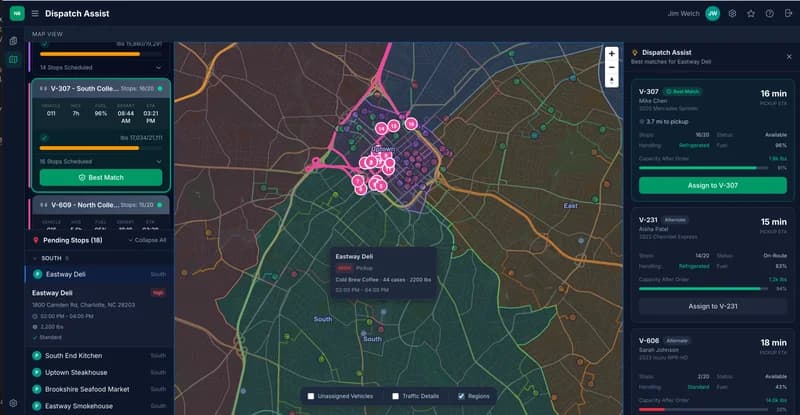This screenshot has width=800, height=415.
Task: Click drag handle on V-307 card
Action: click(43, 89)
